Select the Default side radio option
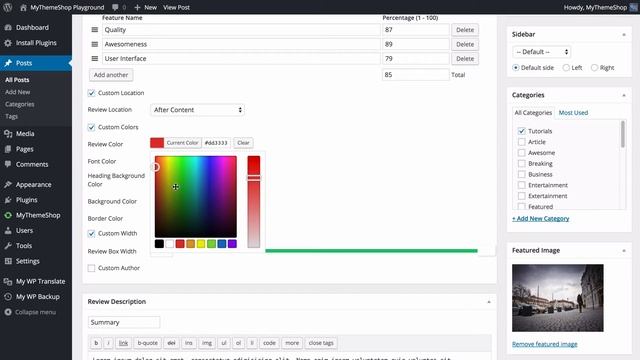Screen dimensions: 640x360 pos(516,68)
